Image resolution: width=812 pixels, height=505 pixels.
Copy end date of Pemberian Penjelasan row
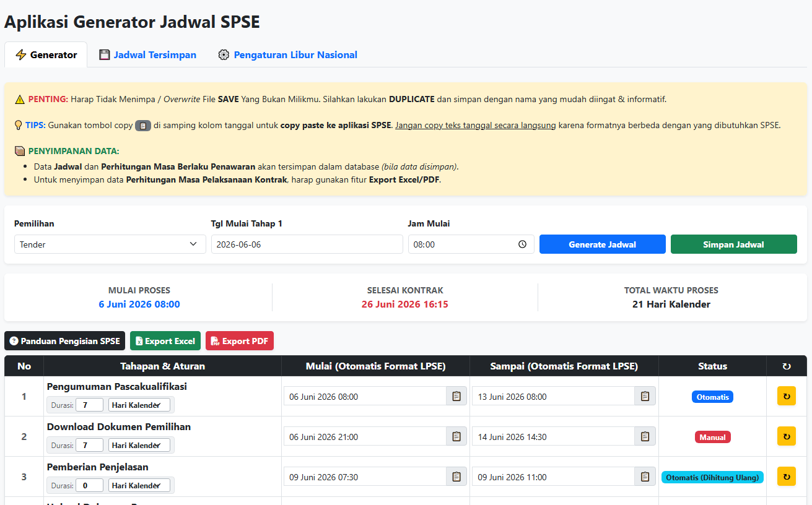(x=645, y=477)
